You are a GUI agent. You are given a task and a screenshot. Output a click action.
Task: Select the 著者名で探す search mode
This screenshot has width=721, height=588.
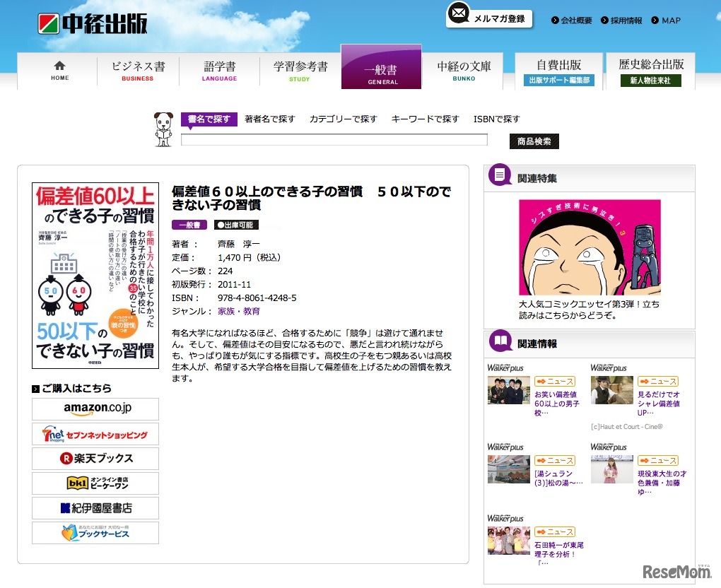269,119
